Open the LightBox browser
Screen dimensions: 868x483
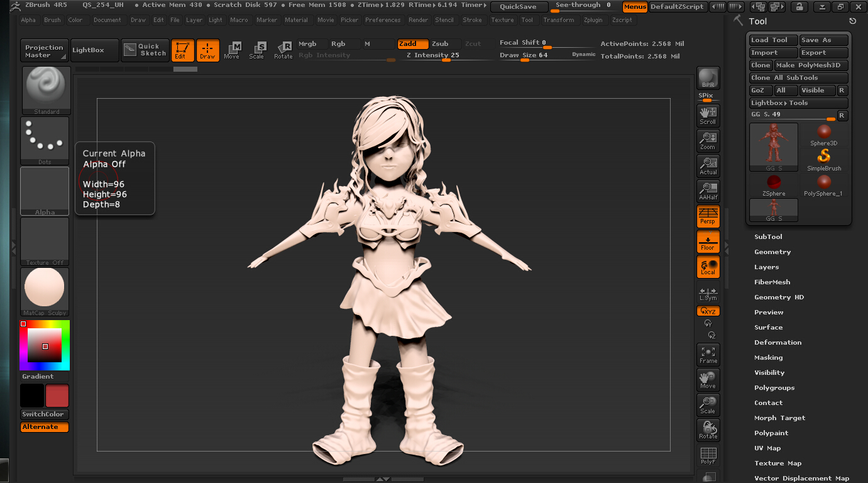click(95, 50)
